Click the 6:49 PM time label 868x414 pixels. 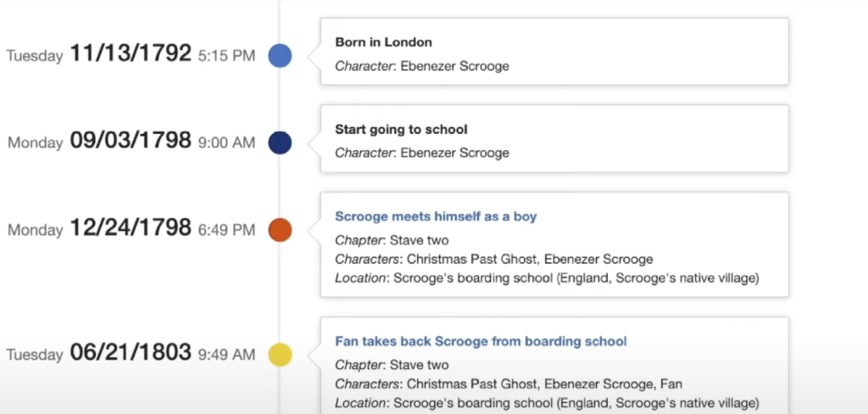(x=226, y=230)
